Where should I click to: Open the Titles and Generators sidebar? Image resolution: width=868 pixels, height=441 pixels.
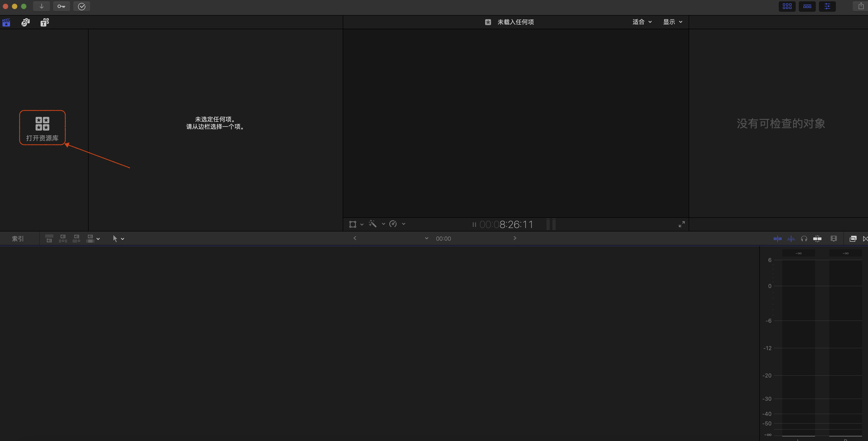(44, 22)
